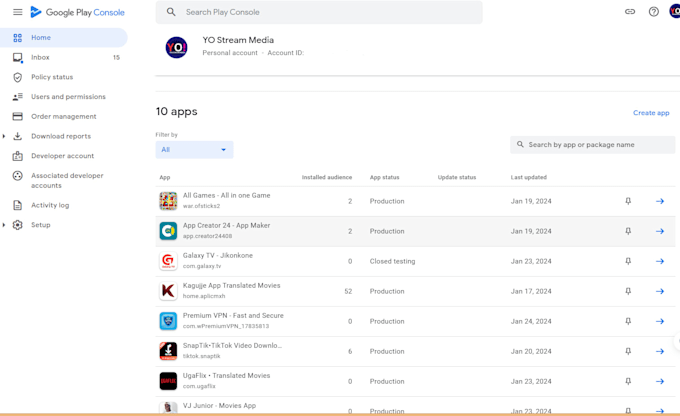This screenshot has width=680, height=416.
Task: Pin the App Creator 24 app
Action: 628,231
